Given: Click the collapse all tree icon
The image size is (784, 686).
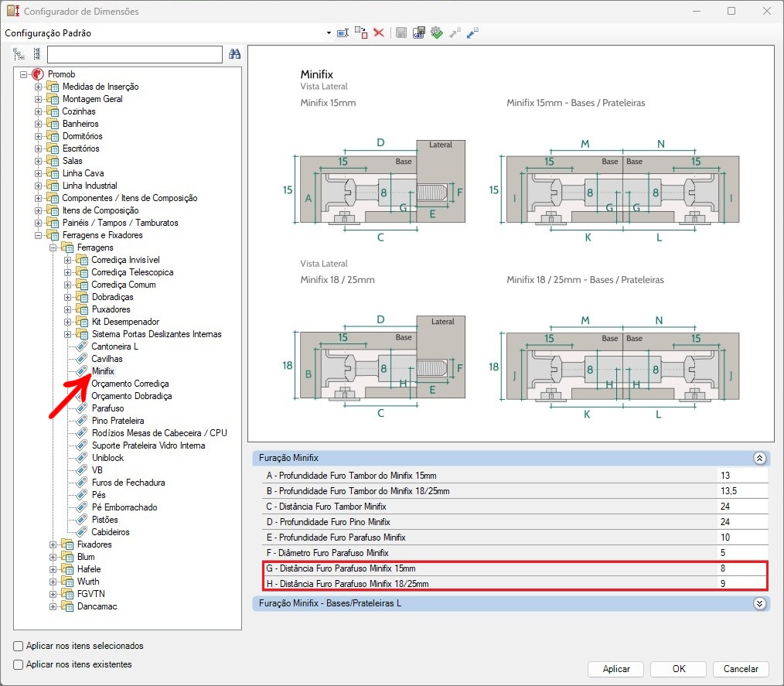Looking at the screenshot, I should [x=36, y=54].
